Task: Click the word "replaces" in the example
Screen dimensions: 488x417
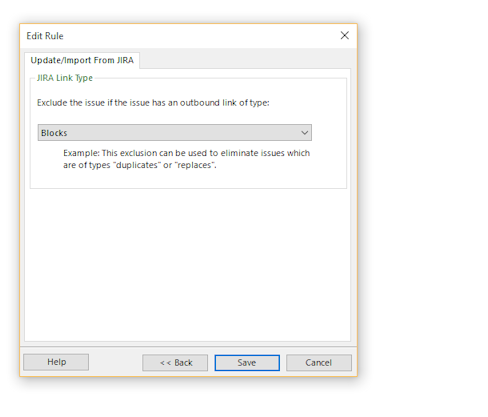Action: pyautogui.click(x=194, y=165)
